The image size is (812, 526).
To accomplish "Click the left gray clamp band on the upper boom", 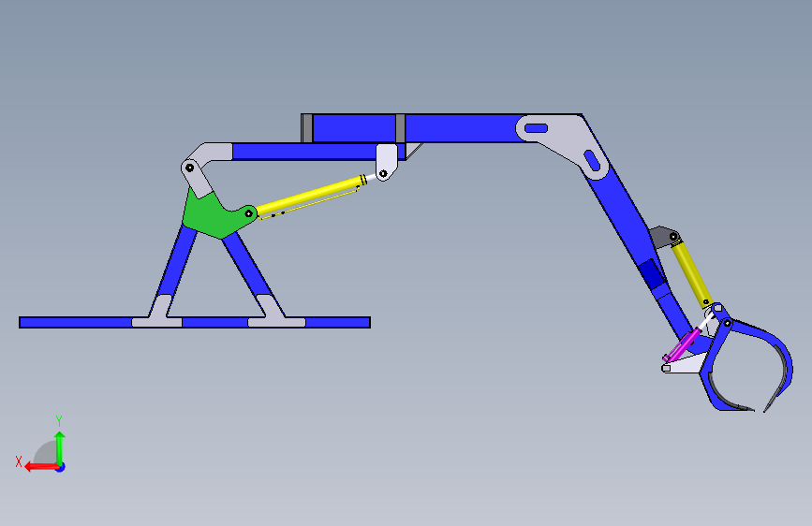I will (x=307, y=128).
